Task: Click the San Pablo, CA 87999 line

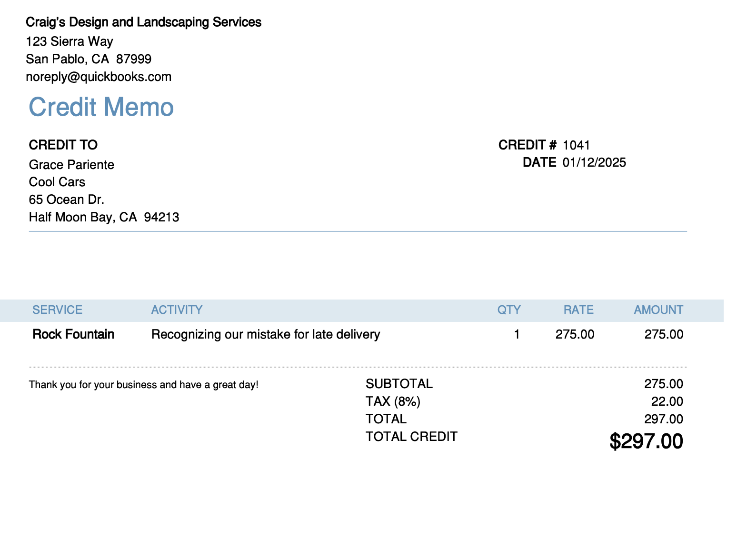Action: [89, 59]
